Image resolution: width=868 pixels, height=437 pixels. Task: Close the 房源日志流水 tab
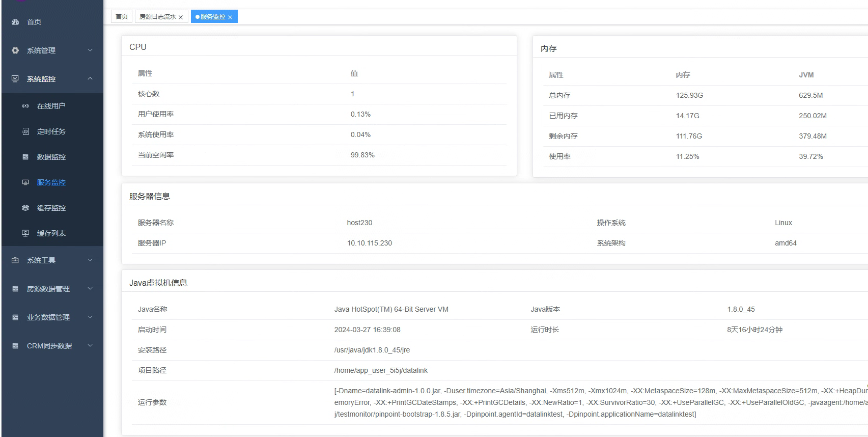[x=181, y=17]
